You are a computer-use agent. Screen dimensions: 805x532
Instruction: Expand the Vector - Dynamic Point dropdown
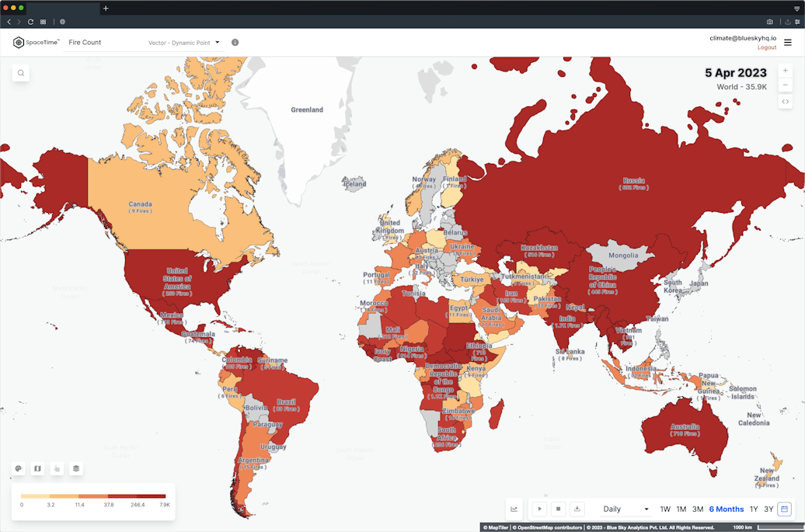[184, 43]
